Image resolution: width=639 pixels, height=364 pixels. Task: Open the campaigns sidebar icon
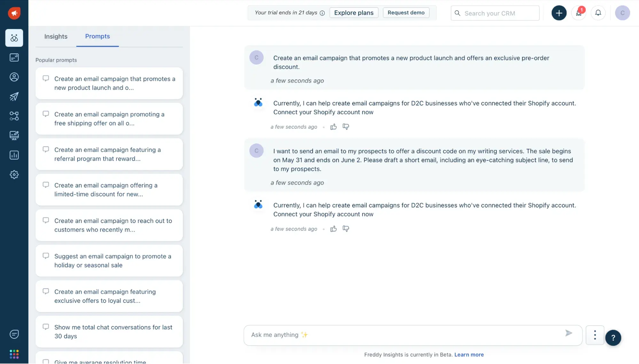[14, 97]
